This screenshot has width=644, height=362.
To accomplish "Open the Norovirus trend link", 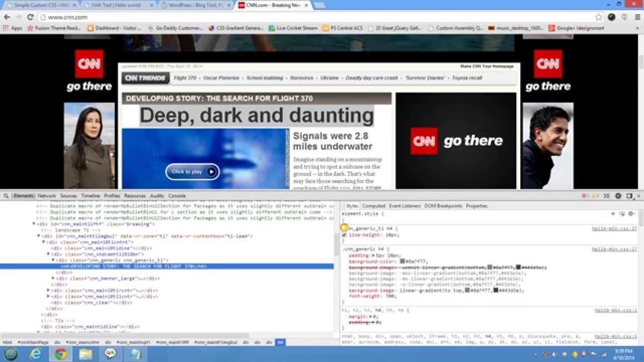I will [x=301, y=78].
